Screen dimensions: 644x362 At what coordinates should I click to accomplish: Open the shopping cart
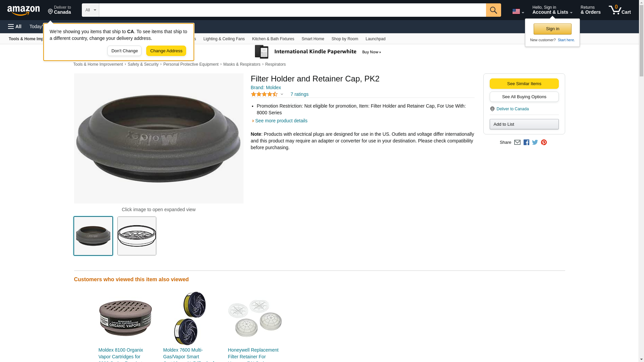620,10
